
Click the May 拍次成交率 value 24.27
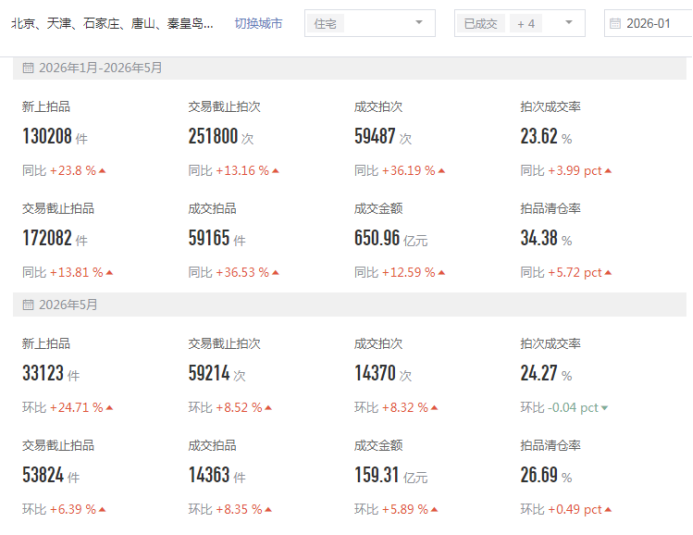pyautogui.click(x=539, y=373)
